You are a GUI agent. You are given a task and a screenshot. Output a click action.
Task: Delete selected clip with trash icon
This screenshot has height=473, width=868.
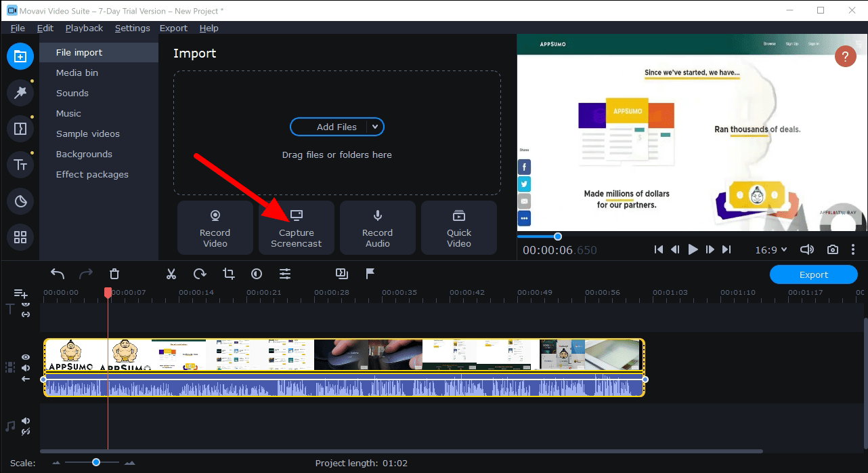[x=114, y=274]
